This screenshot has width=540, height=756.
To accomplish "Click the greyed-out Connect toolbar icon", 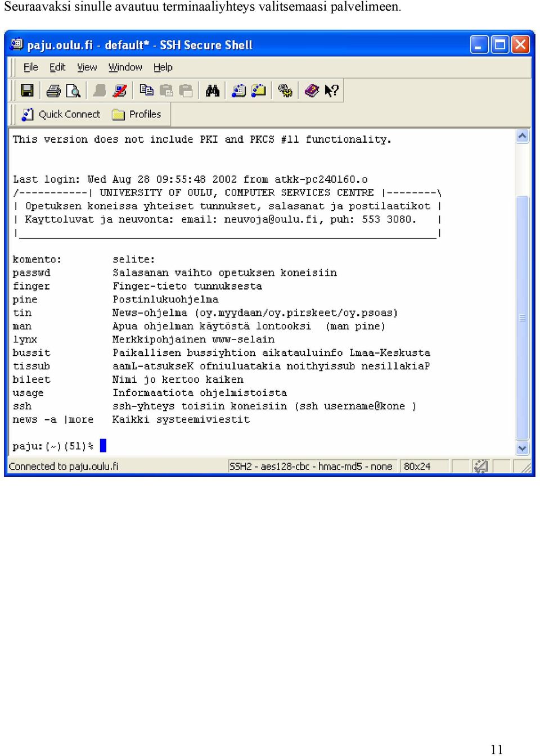I will click(x=100, y=90).
